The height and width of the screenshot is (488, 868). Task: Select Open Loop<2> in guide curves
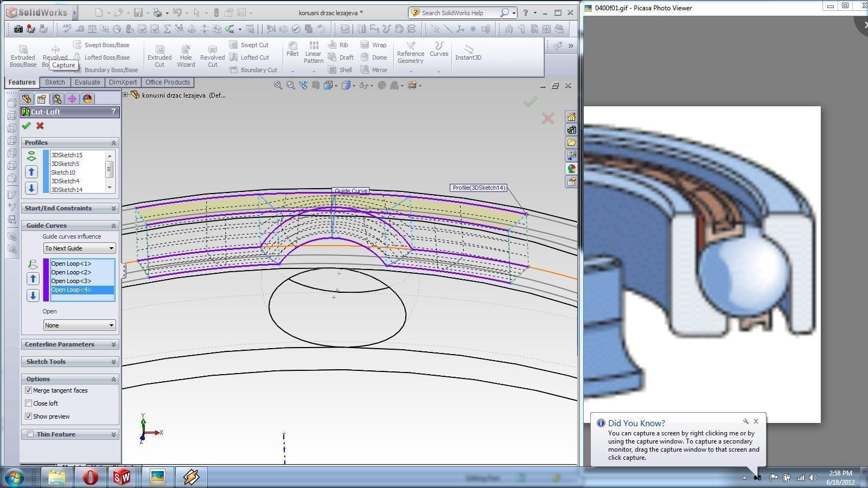71,272
